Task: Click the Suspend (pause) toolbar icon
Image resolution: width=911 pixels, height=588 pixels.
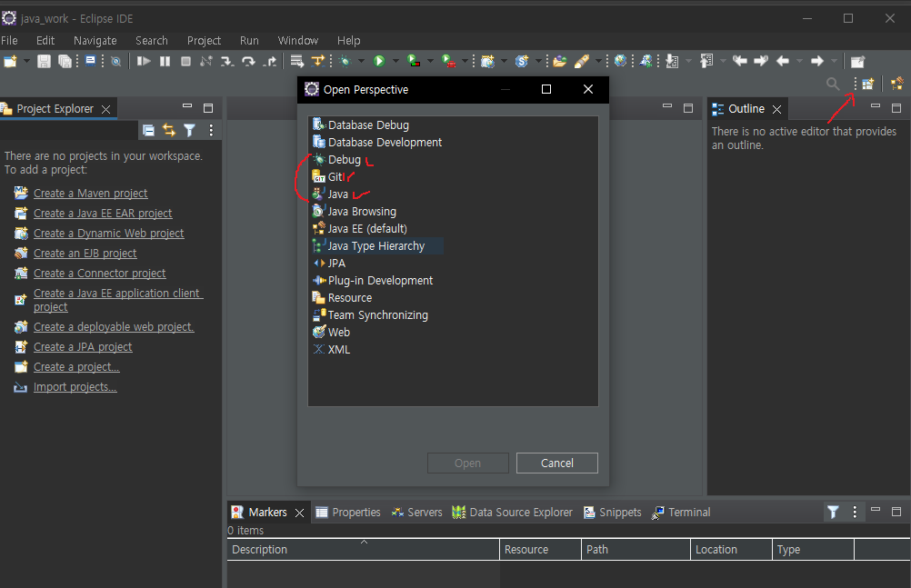Action: (x=165, y=61)
